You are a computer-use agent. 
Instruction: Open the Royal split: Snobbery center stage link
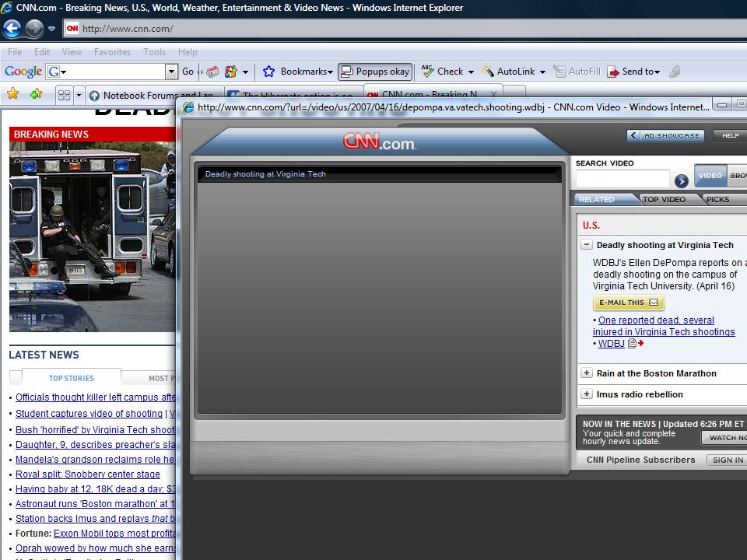pos(88,474)
